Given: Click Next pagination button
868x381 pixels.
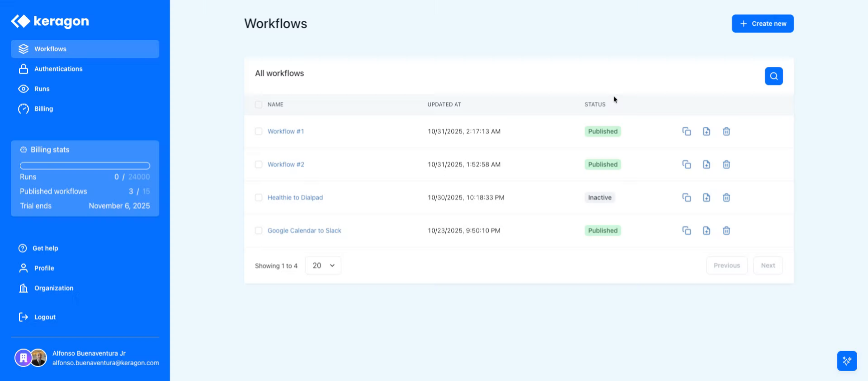Looking at the screenshot, I should (768, 266).
